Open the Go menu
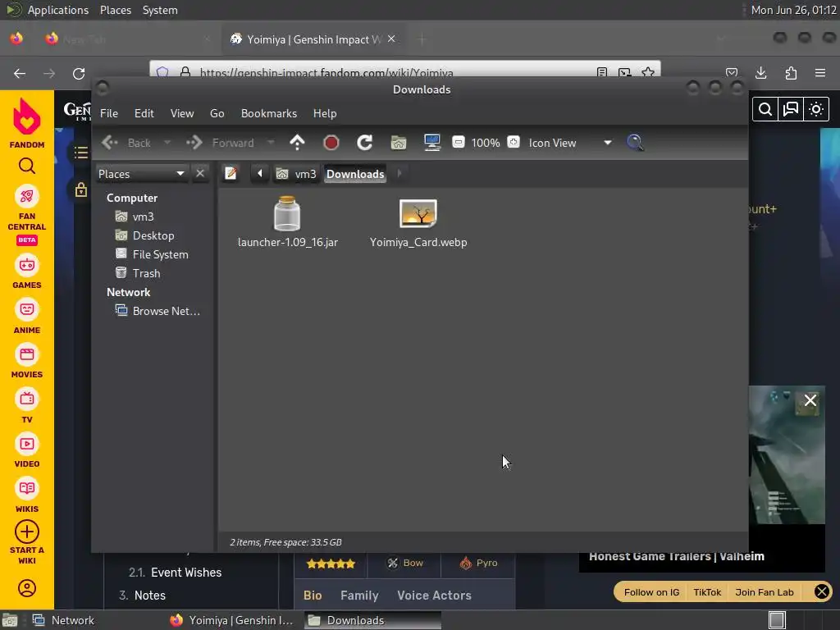The height and width of the screenshot is (630, 840). [x=217, y=113]
